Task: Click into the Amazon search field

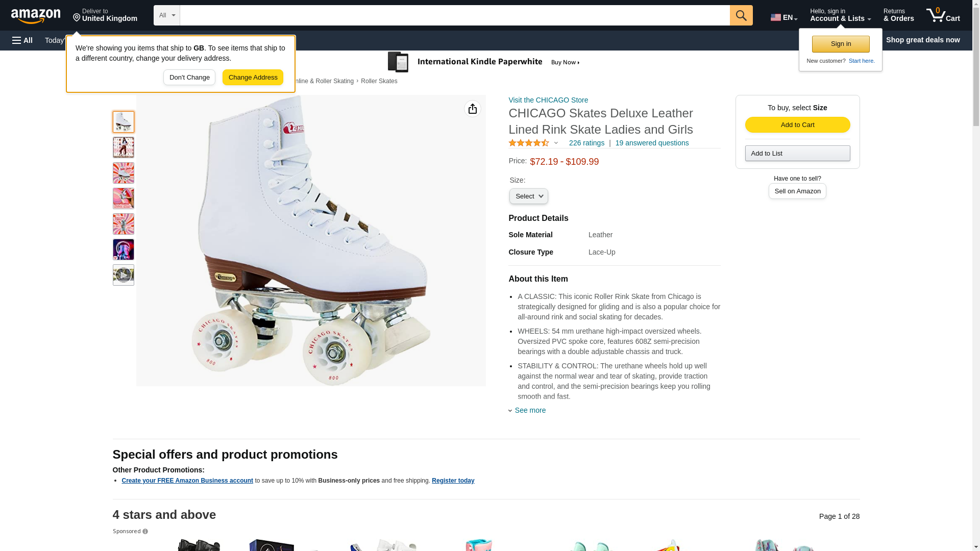Action: coord(454,15)
